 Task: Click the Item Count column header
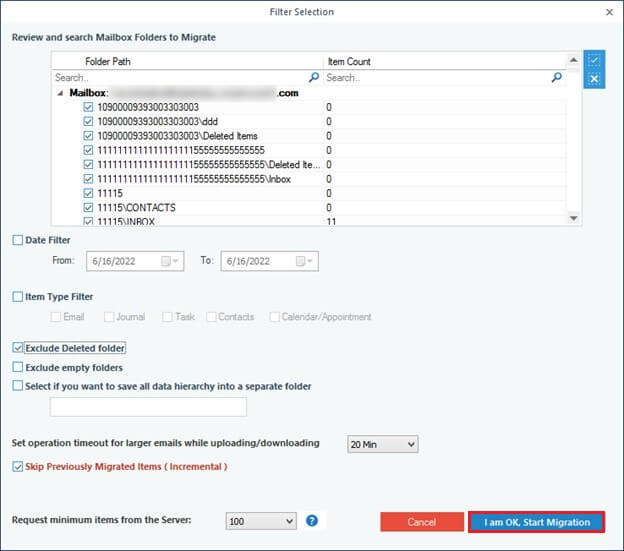point(445,61)
